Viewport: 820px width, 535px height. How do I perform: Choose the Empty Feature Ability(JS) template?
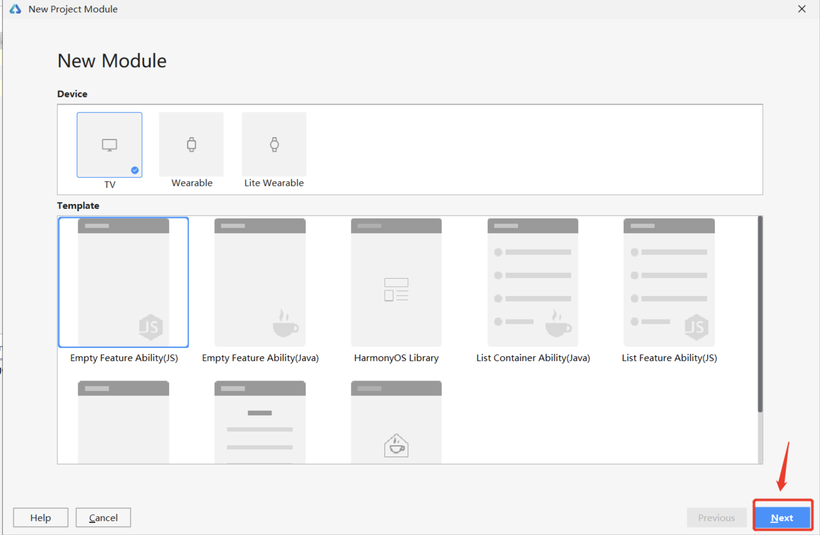point(123,282)
